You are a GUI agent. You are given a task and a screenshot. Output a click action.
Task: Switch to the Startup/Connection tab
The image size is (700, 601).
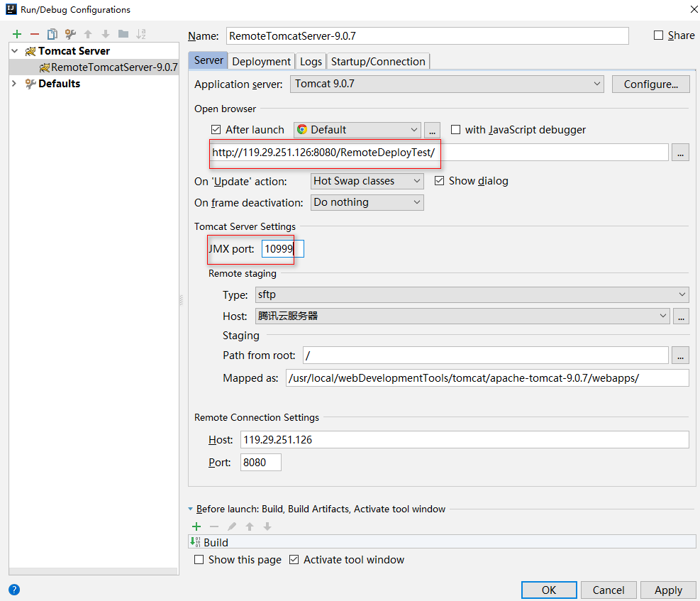tap(378, 62)
